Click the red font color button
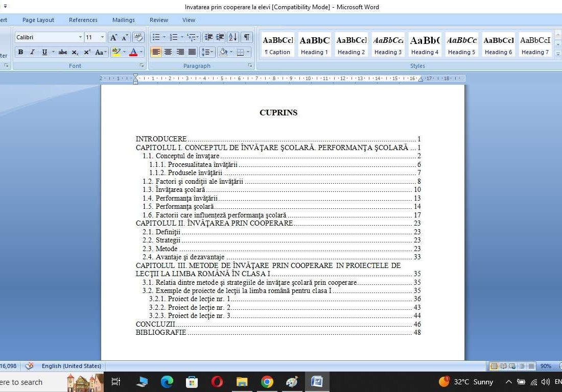The width and height of the screenshot is (562, 392). point(133,52)
